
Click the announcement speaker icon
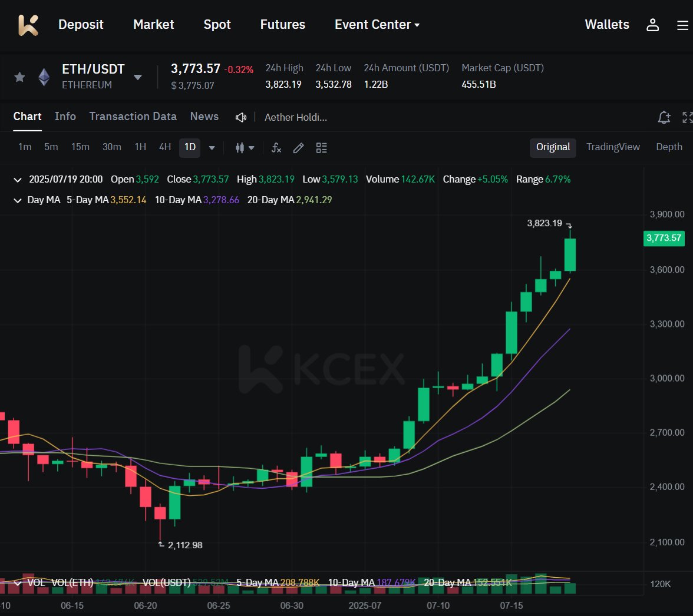point(241,117)
